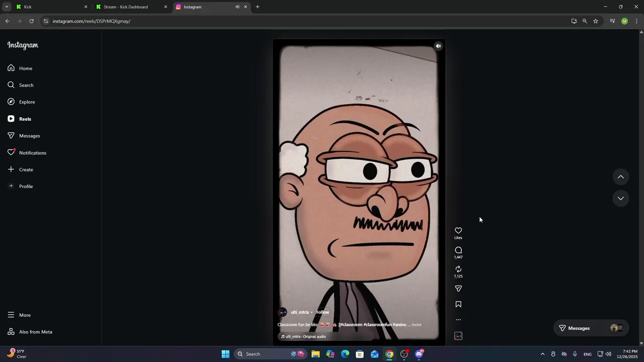Screen dimensions: 644x362
Task: Open #classroom hashtag link
Action: [x=351, y=325]
